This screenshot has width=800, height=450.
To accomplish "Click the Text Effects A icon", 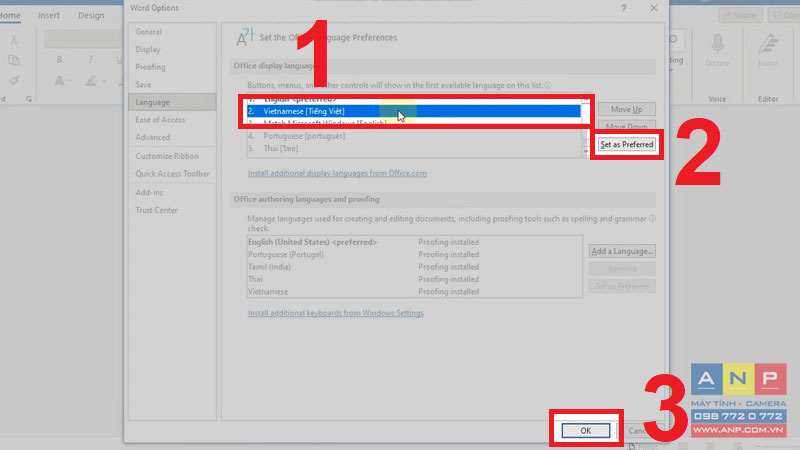I will [59, 81].
